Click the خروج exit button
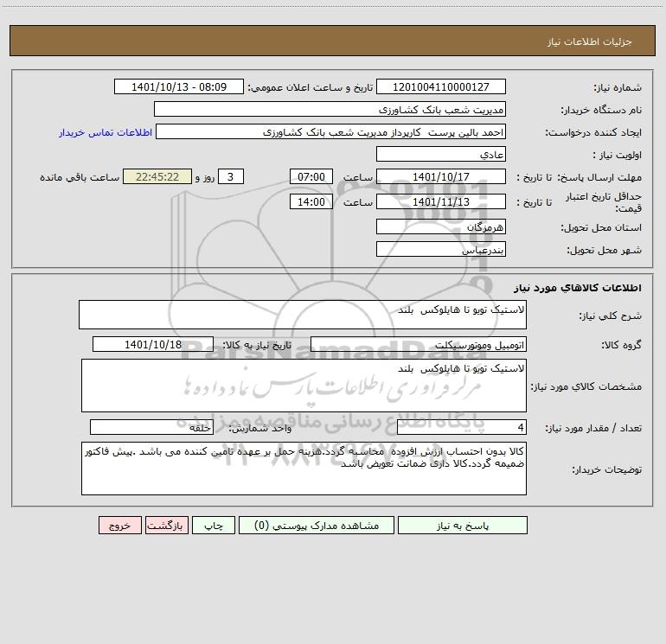Screen dimensions: 666x644 click(119, 525)
